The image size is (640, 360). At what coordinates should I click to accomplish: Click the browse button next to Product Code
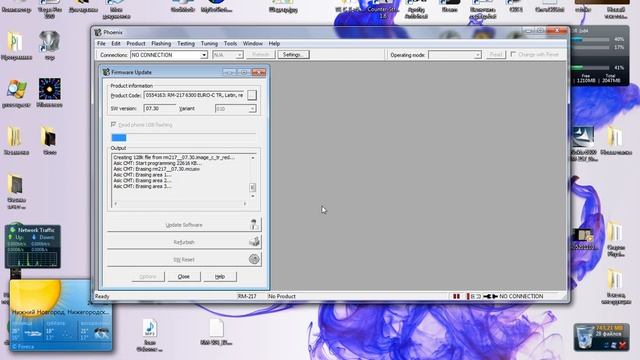252,95
